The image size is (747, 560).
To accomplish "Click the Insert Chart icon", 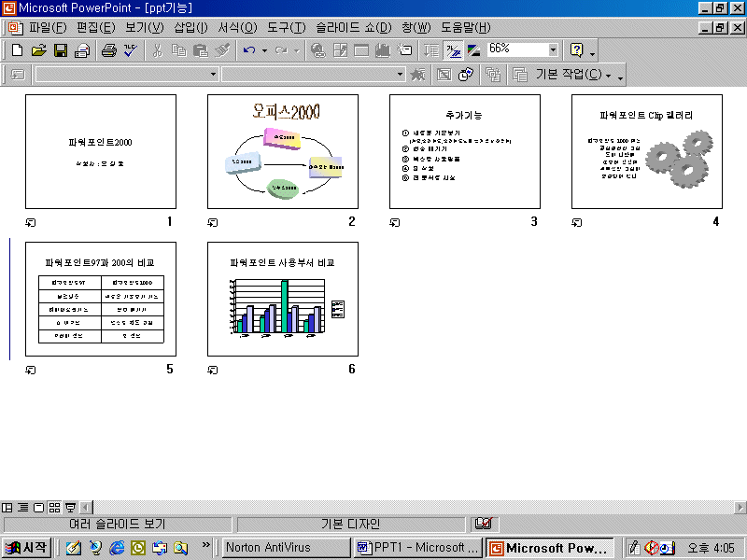I will coord(383,50).
